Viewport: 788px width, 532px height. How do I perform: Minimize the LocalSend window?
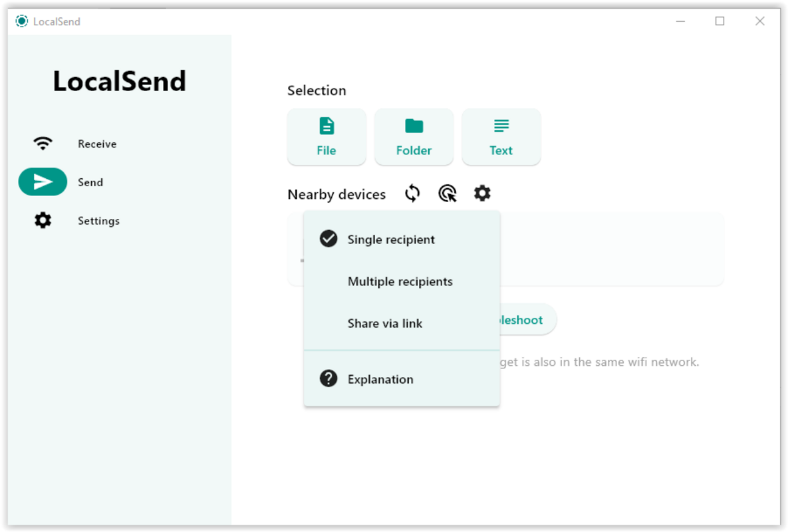tap(680, 21)
